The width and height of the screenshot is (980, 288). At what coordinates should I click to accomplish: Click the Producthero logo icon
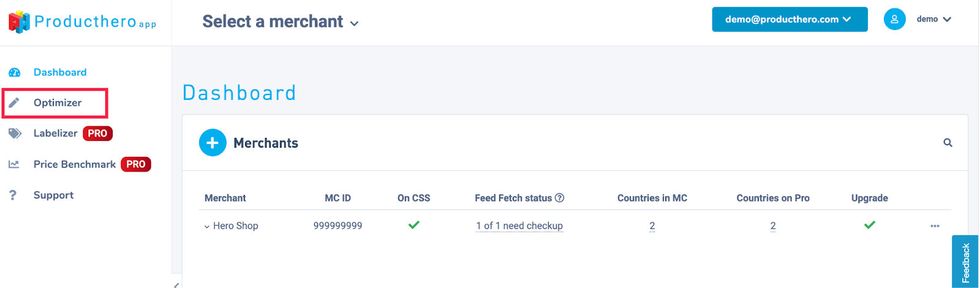point(19,22)
